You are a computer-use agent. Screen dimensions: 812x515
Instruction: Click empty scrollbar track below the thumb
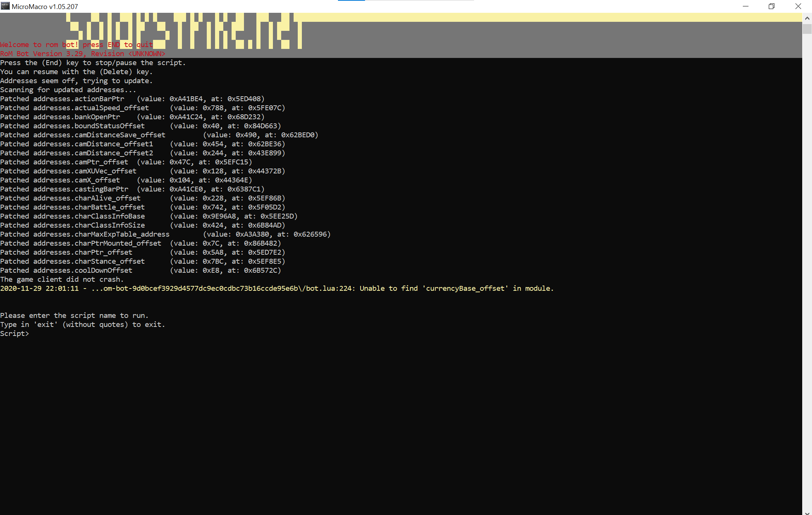tap(807, 263)
